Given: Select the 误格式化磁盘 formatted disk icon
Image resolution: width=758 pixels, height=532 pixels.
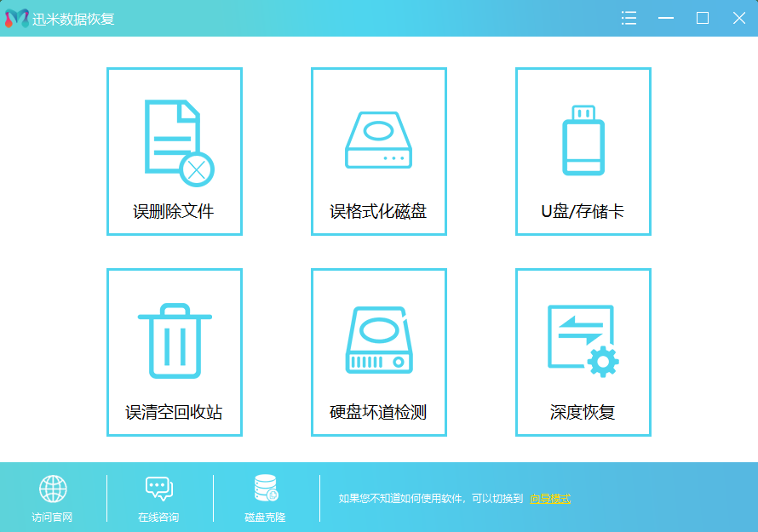Looking at the screenshot, I should (379, 139).
